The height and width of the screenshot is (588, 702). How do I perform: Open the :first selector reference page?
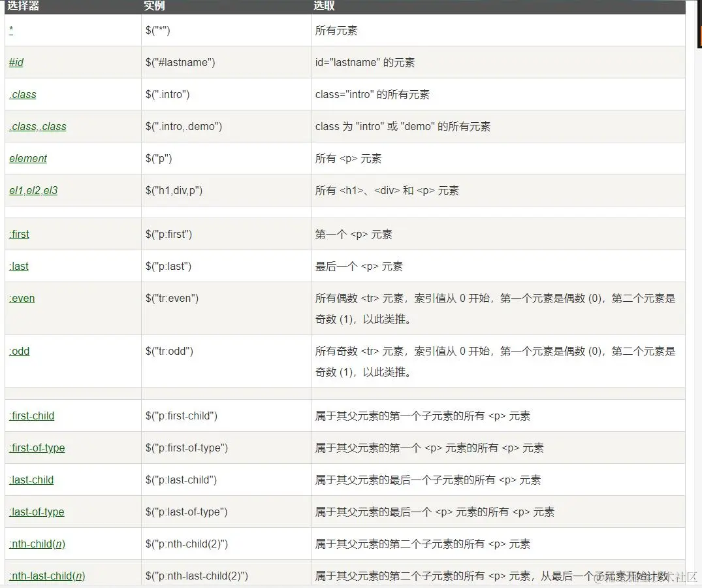coord(18,234)
